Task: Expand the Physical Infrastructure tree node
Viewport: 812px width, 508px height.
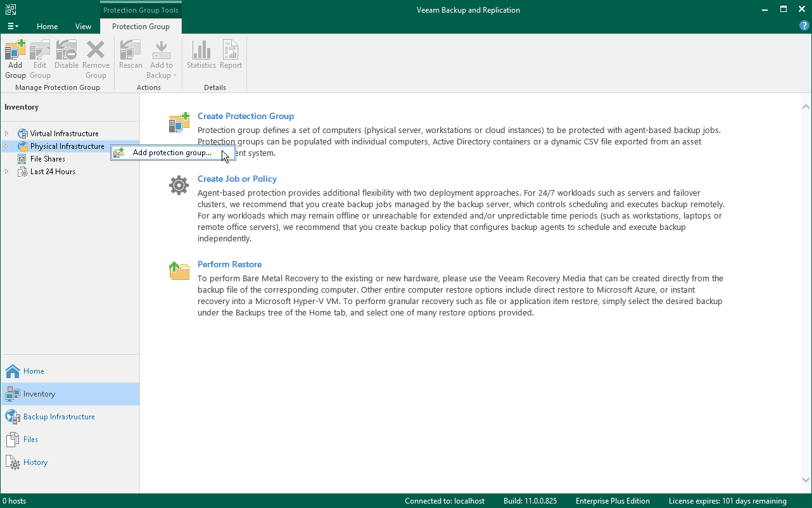Action: point(7,146)
